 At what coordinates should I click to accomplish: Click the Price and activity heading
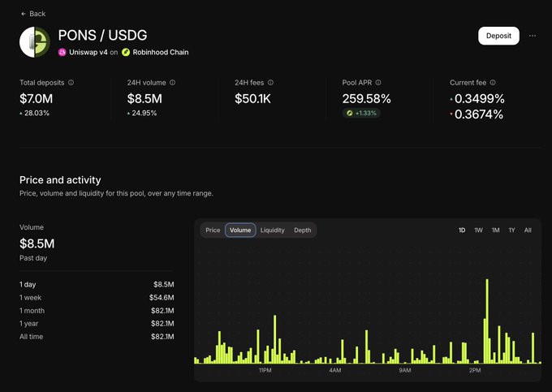pos(60,180)
